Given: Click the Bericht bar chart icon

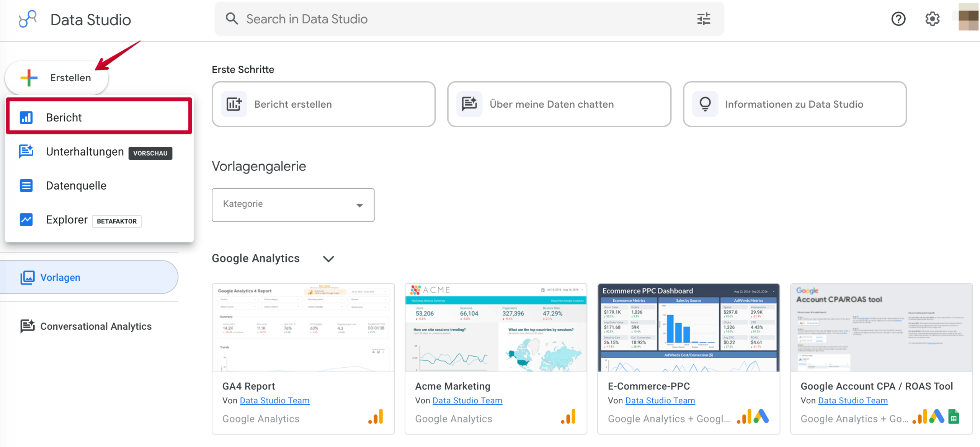Looking at the screenshot, I should (26, 117).
